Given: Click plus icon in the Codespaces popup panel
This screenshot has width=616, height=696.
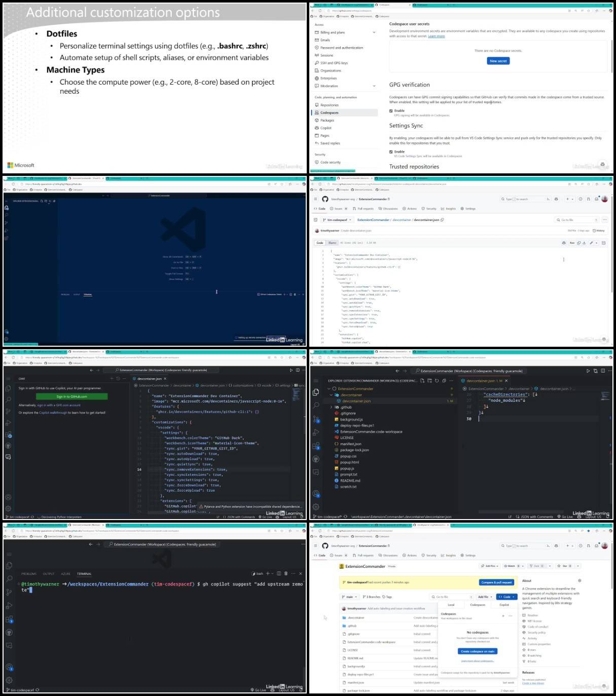Looking at the screenshot, I should (503, 616).
